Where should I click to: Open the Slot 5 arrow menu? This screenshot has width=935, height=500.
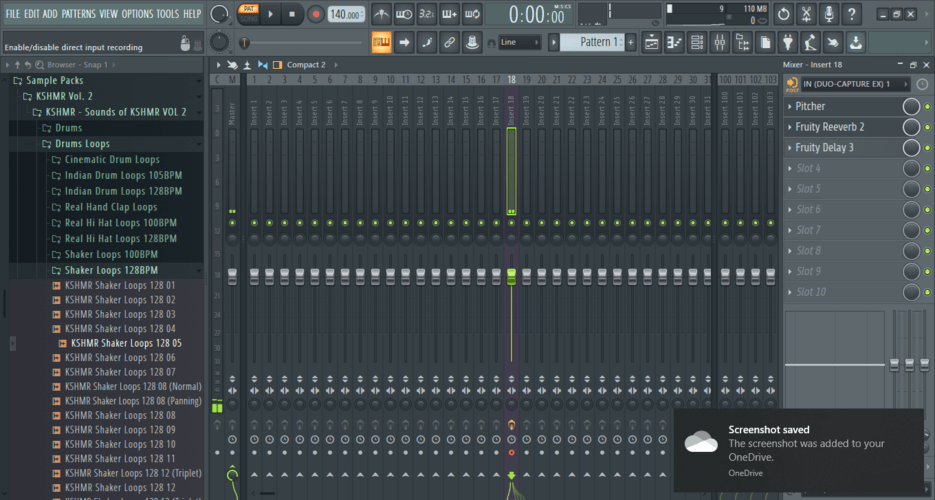coord(790,189)
